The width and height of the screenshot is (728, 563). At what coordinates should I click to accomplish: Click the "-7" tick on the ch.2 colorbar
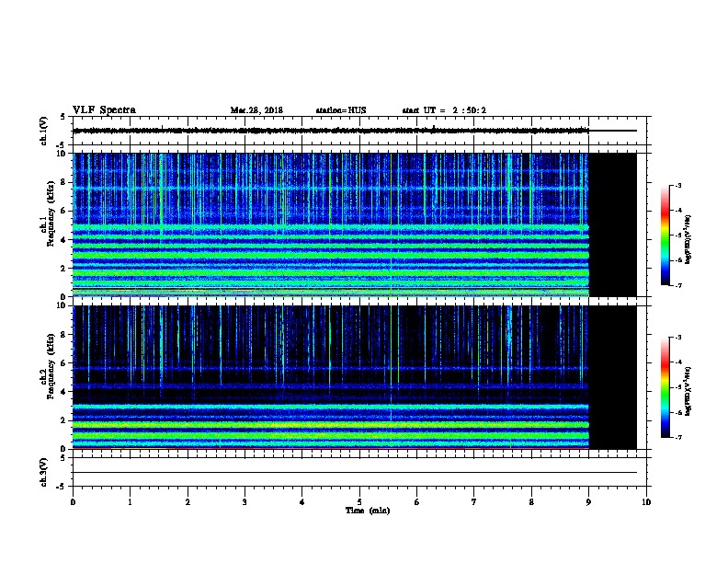678,438
